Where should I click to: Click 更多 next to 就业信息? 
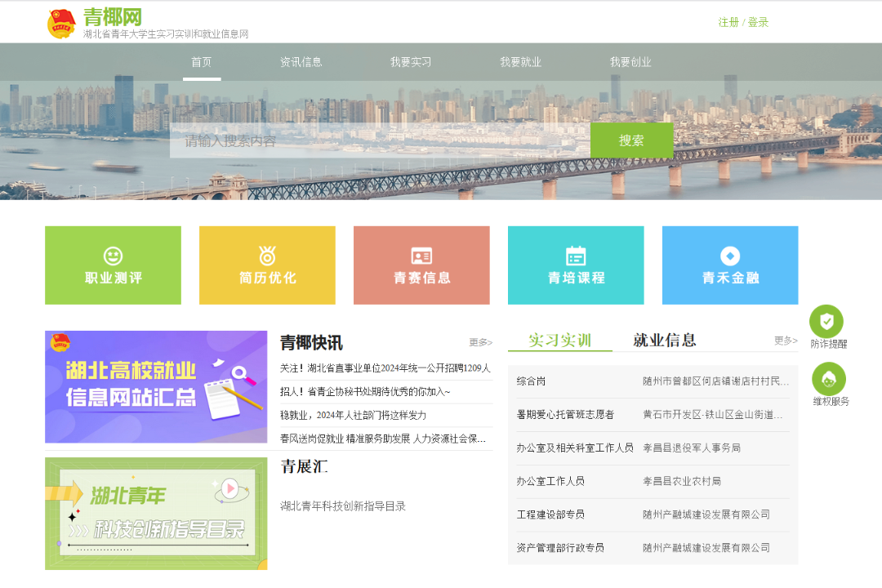[786, 341]
